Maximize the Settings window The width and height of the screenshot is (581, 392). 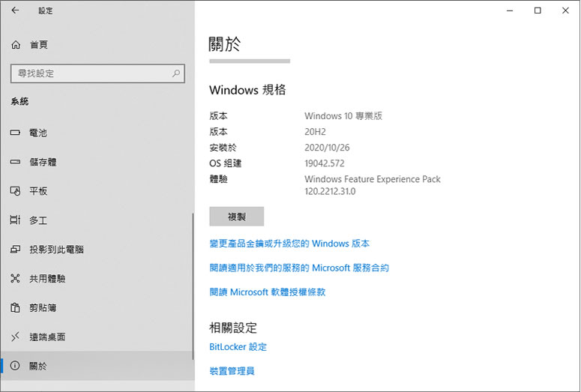pyautogui.click(x=538, y=10)
